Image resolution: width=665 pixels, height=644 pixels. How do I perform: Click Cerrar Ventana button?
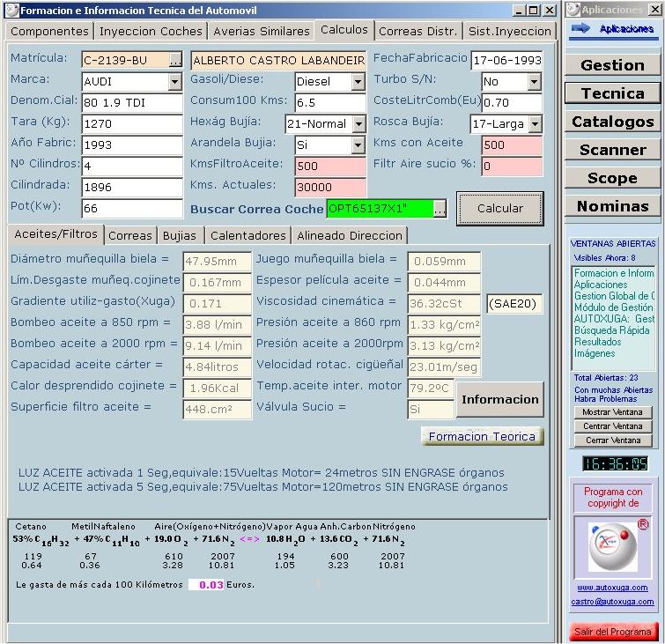[x=613, y=440]
